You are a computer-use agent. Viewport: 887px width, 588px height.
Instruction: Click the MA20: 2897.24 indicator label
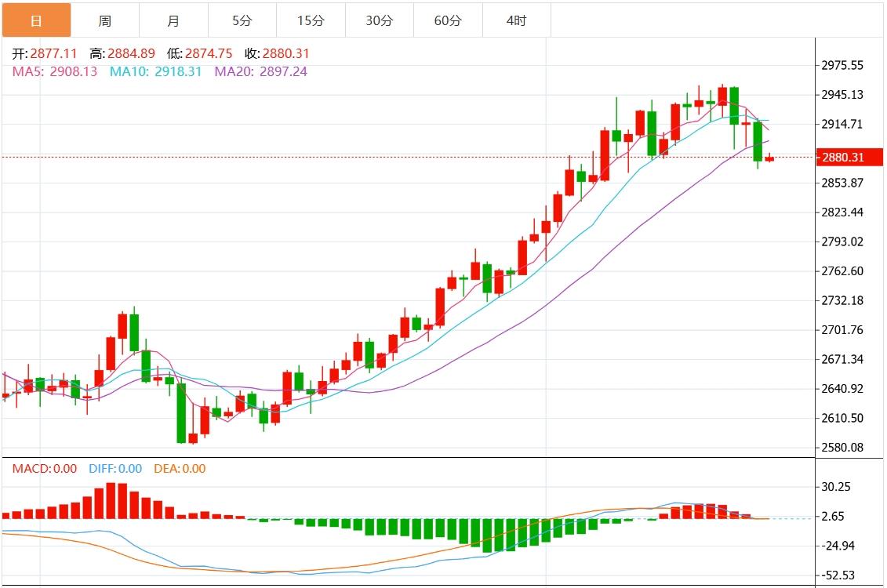[260, 71]
